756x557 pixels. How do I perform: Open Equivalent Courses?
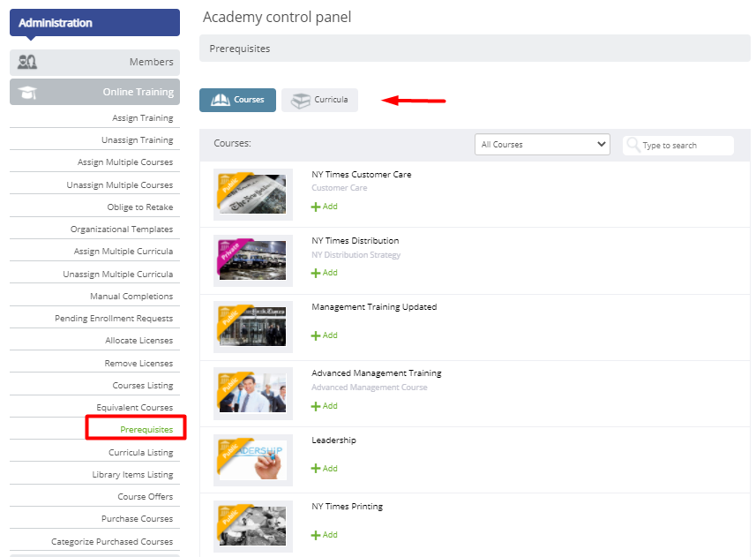click(x=134, y=408)
